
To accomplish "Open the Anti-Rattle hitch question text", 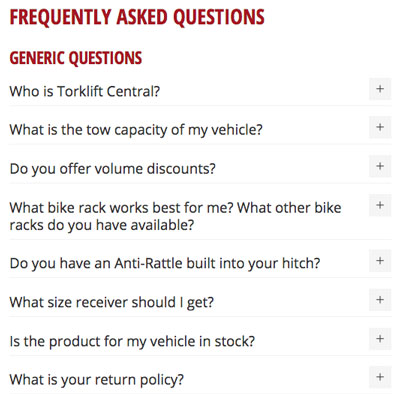I will click(x=165, y=263).
